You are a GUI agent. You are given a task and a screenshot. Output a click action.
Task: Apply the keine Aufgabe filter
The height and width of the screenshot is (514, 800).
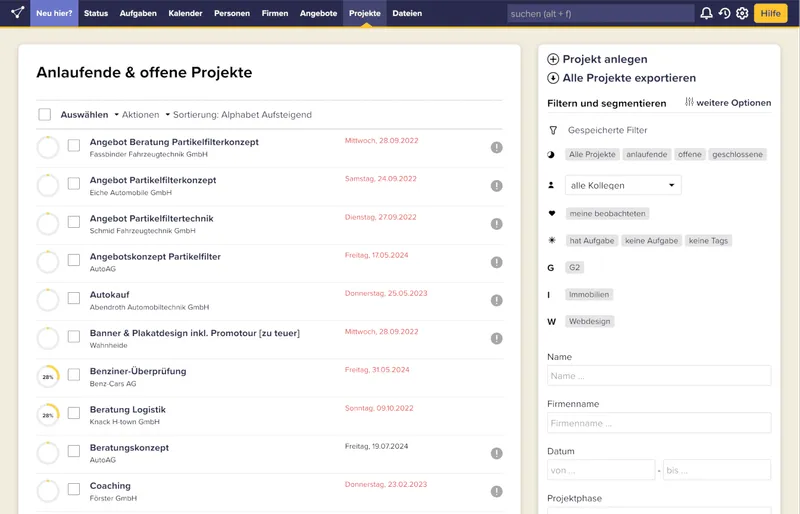click(x=652, y=240)
